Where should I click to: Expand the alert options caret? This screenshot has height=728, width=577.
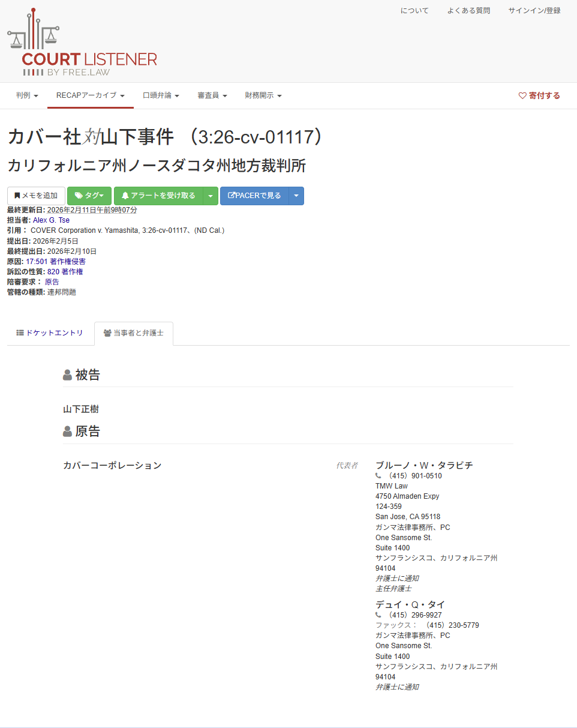(211, 196)
